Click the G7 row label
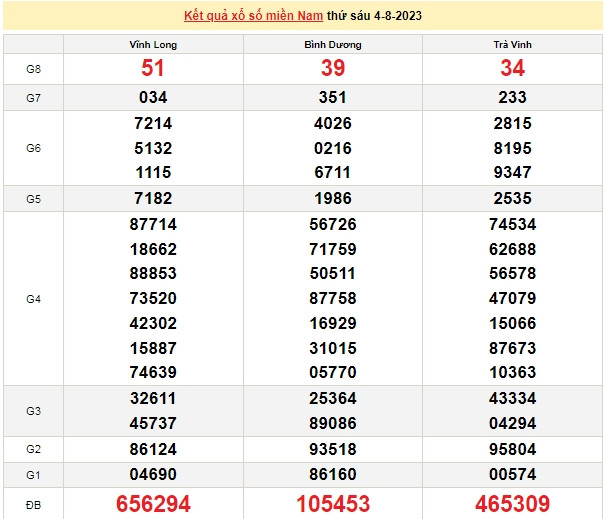 (33, 98)
